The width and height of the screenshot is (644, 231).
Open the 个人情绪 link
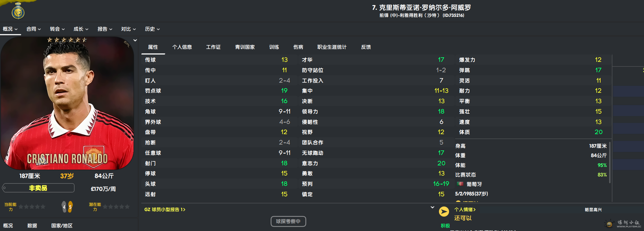pyautogui.click(x=465, y=210)
